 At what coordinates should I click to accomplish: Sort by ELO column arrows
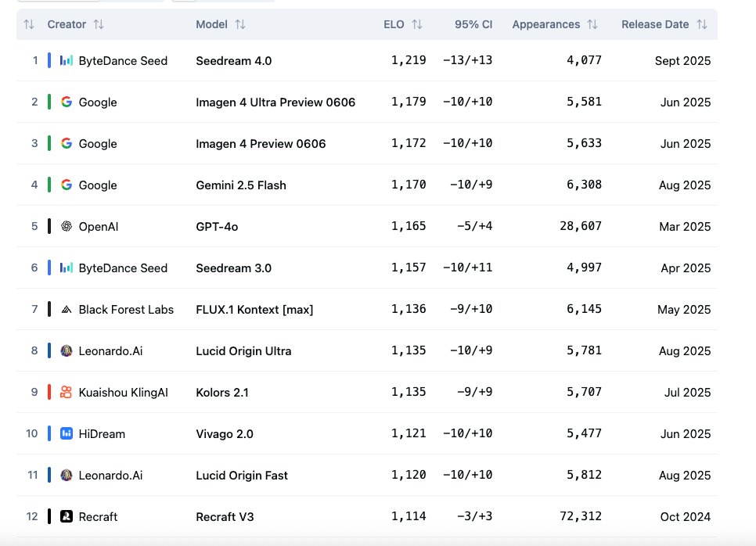click(417, 24)
